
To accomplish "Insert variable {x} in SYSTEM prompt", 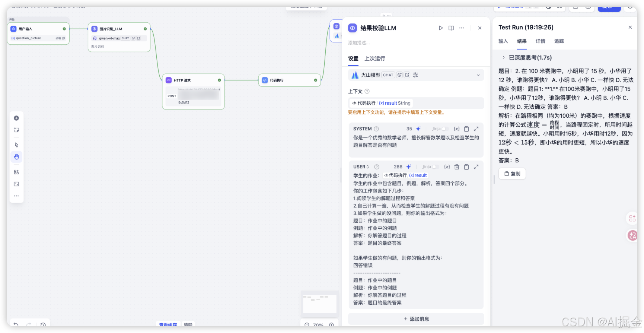I will (457, 129).
